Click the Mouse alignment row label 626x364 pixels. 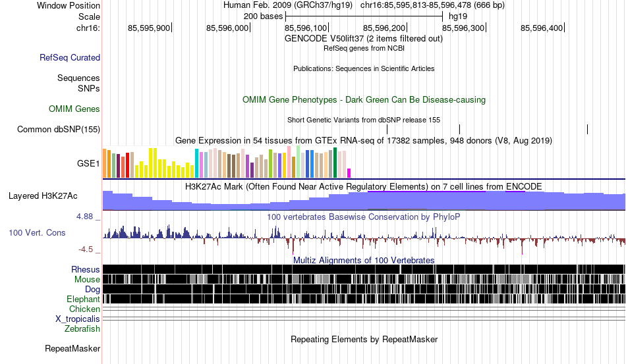(87, 280)
